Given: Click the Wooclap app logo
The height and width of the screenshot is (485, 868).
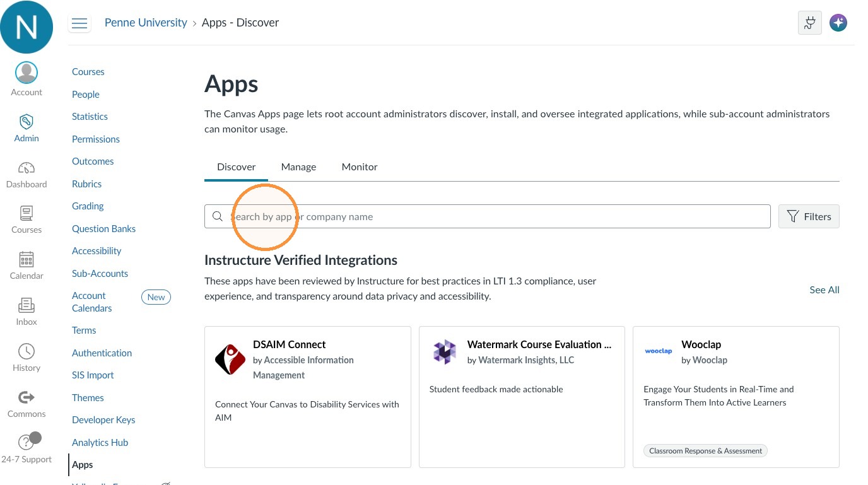Looking at the screenshot, I should click(659, 351).
